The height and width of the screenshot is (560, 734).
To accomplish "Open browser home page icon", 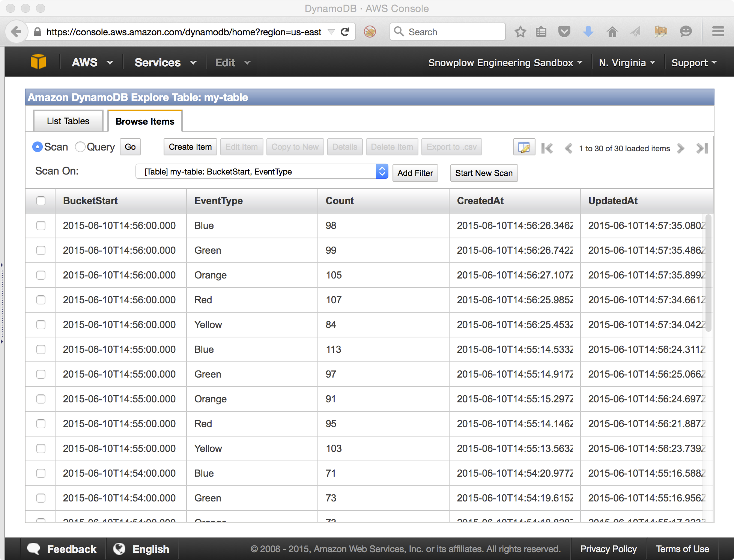I will [x=612, y=32].
